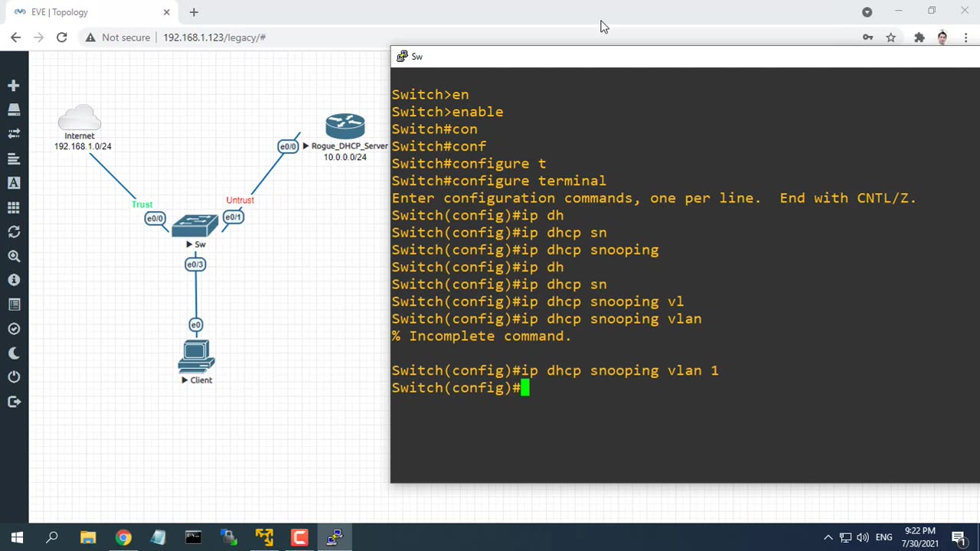This screenshot has height=551, width=980.
Task: Open File Explorer from taskbar
Action: click(x=88, y=538)
